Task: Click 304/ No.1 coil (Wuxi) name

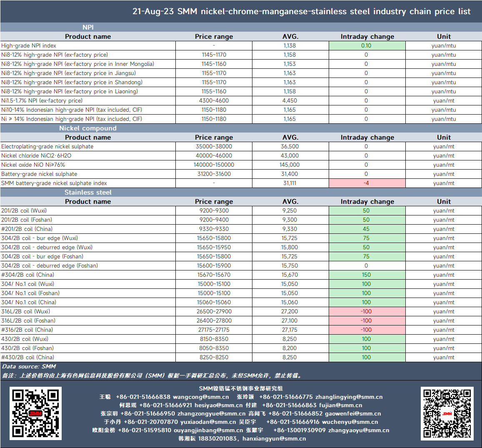Action: click(27, 284)
